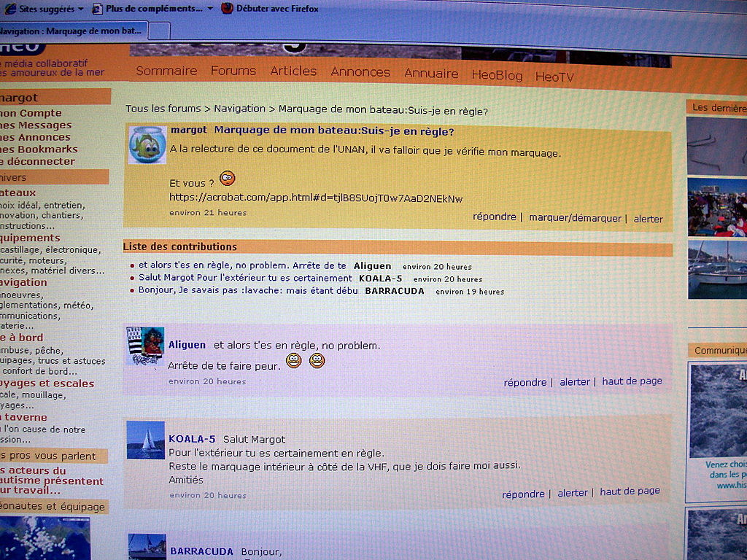The width and height of the screenshot is (747, 560).
Task: Open the Equipements category in sidebar
Action: (x=30, y=238)
